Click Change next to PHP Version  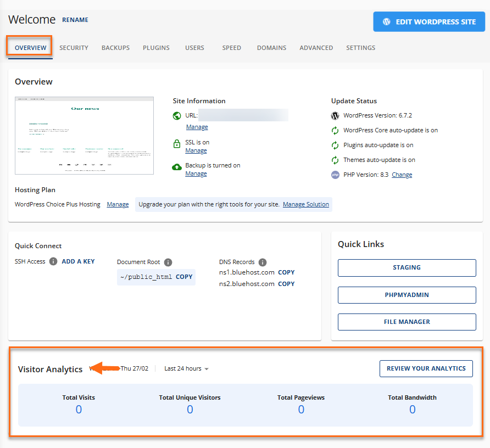[x=402, y=175]
